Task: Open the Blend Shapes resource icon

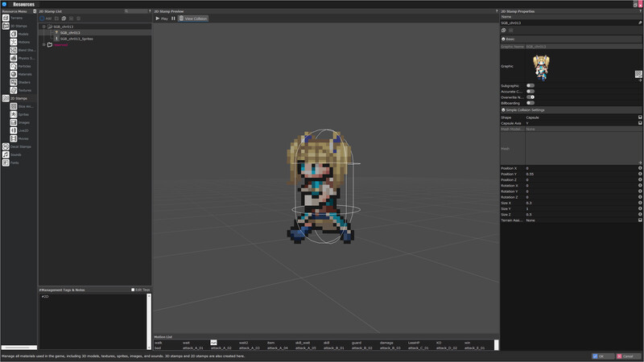Action: (14, 50)
